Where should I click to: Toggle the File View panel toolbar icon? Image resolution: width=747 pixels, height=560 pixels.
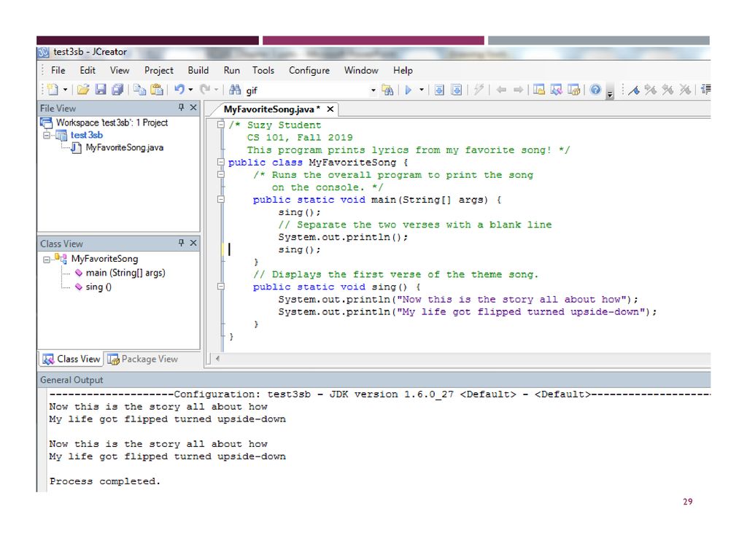pyautogui.click(x=539, y=90)
